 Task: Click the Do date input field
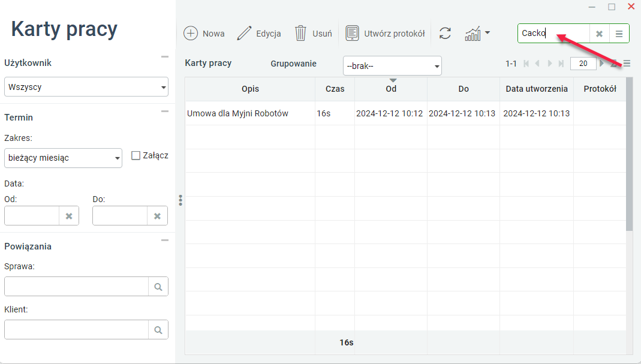(120, 215)
